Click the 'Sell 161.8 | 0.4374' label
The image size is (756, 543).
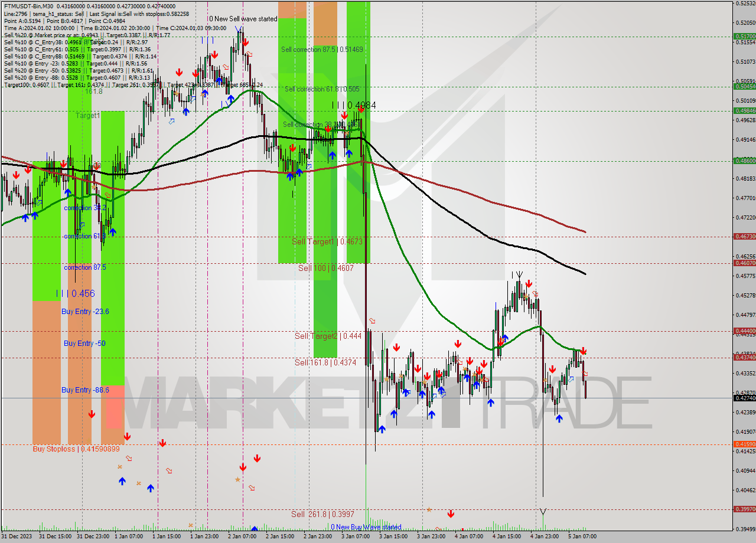pyautogui.click(x=325, y=362)
